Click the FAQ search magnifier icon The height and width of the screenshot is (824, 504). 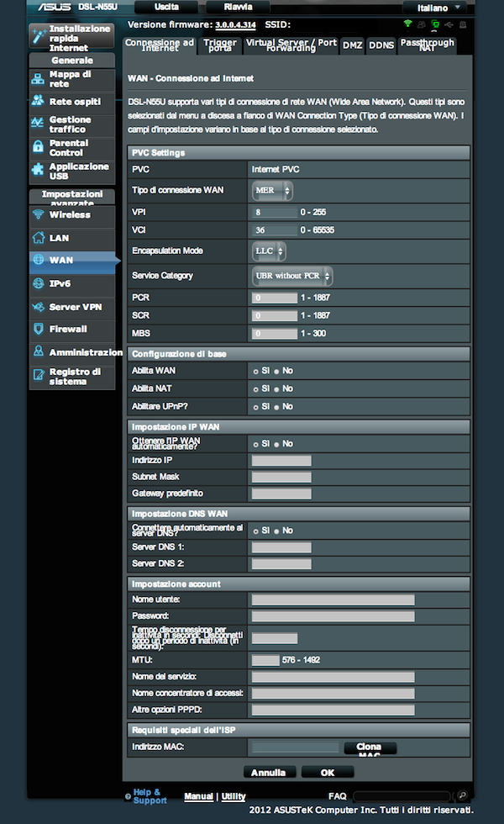point(462,795)
